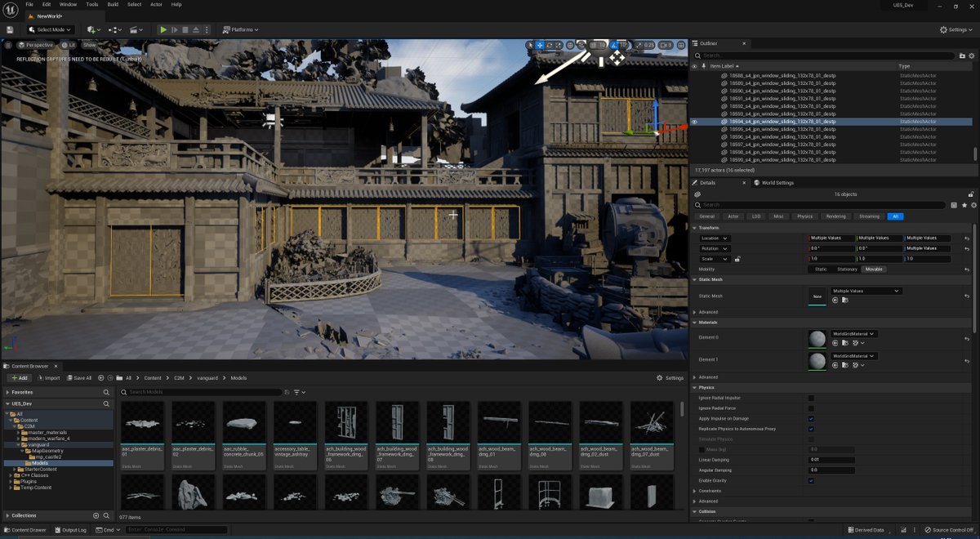Screen dimensions: 980x539
Task: Set Mobility to Static
Action: point(821,269)
